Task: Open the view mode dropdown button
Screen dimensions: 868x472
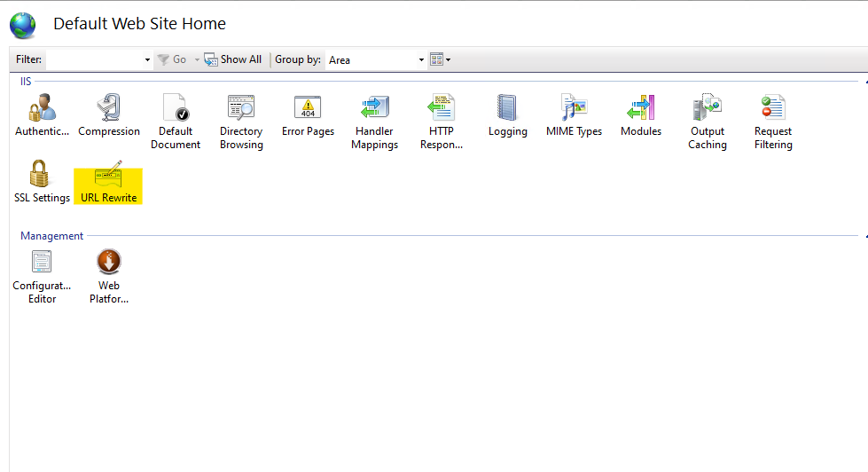Action: 441,59
